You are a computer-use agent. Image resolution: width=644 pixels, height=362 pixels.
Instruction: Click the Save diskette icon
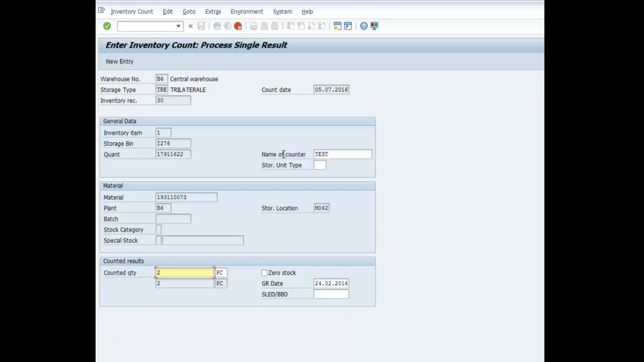pyautogui.click(x=201, y=26)
